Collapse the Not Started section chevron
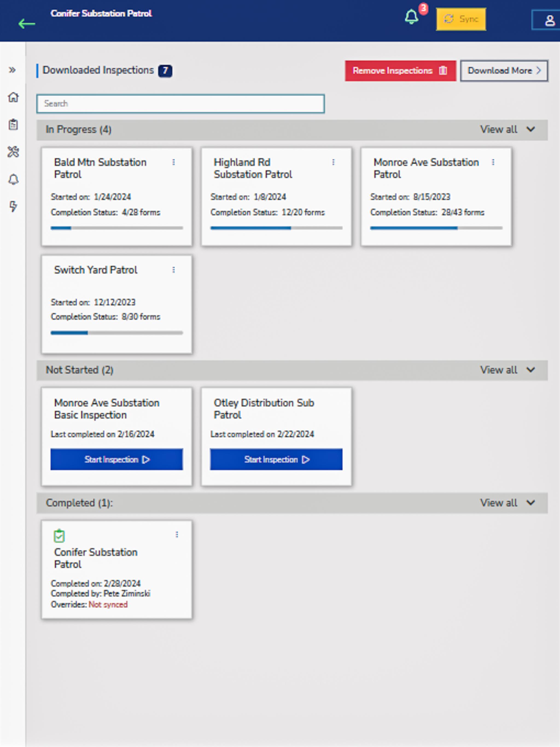This screenshot has height=747, width=560. (531, 370)
